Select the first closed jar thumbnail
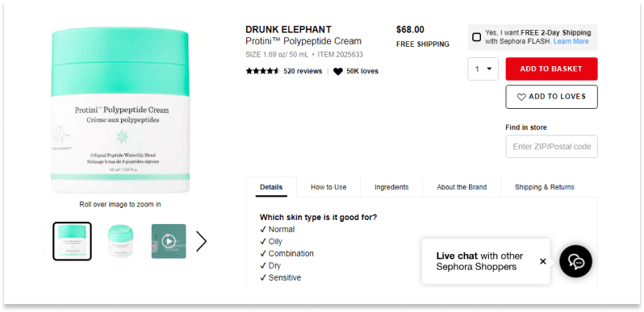This screenshot has height=312, width=644. coord(73,241)
